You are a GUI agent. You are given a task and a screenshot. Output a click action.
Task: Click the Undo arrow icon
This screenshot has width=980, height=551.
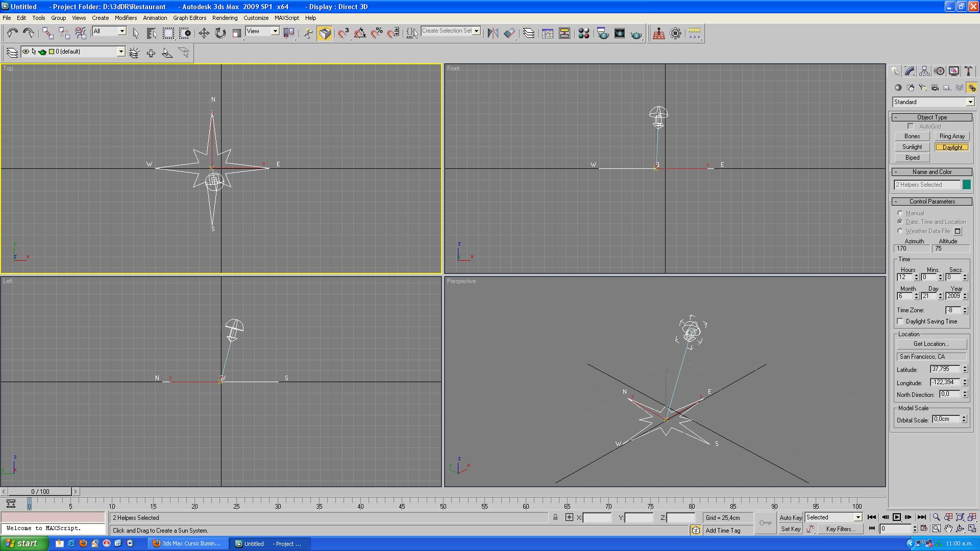(12, 34)
